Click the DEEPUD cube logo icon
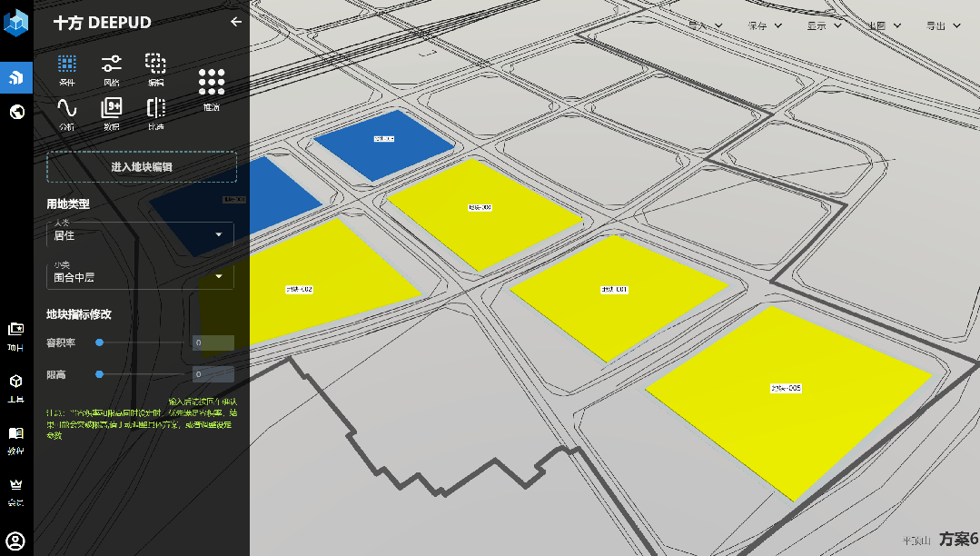The width and height of the screenshot is (980, 556). [16, 23]
